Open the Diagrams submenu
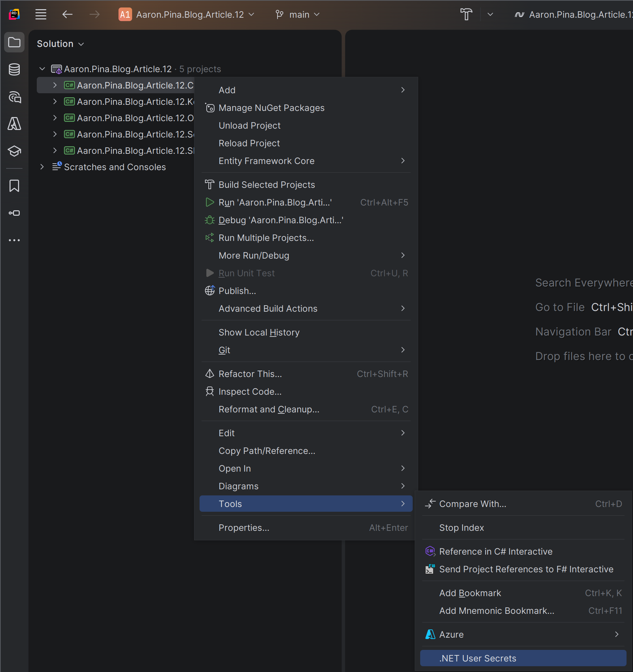 306,486
